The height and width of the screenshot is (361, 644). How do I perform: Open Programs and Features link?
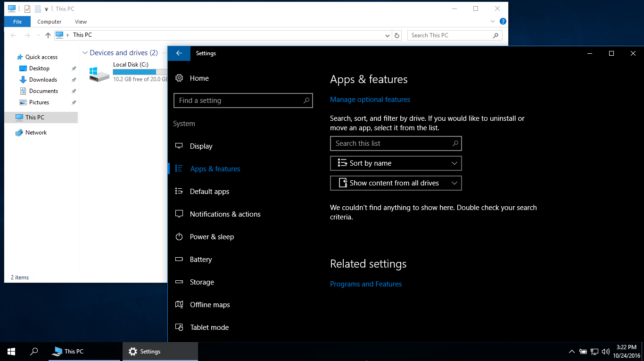(x=366, y=284)
